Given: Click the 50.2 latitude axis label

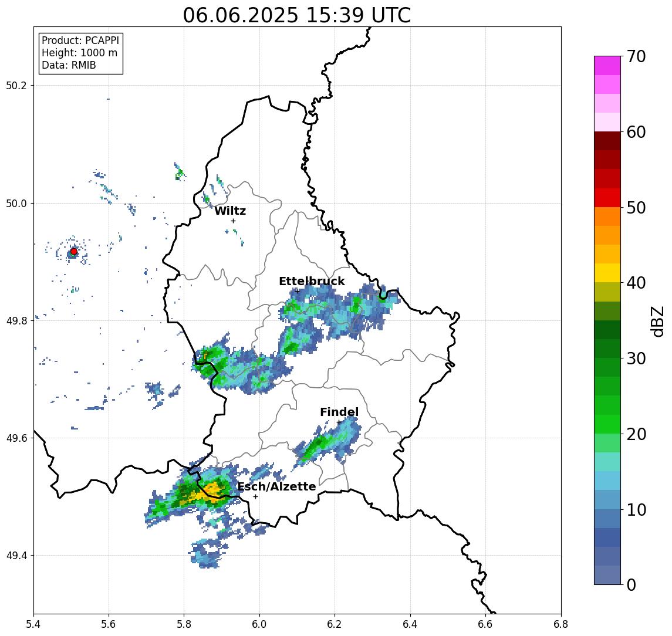Looking at the screenshot, I should coord(16,85).
